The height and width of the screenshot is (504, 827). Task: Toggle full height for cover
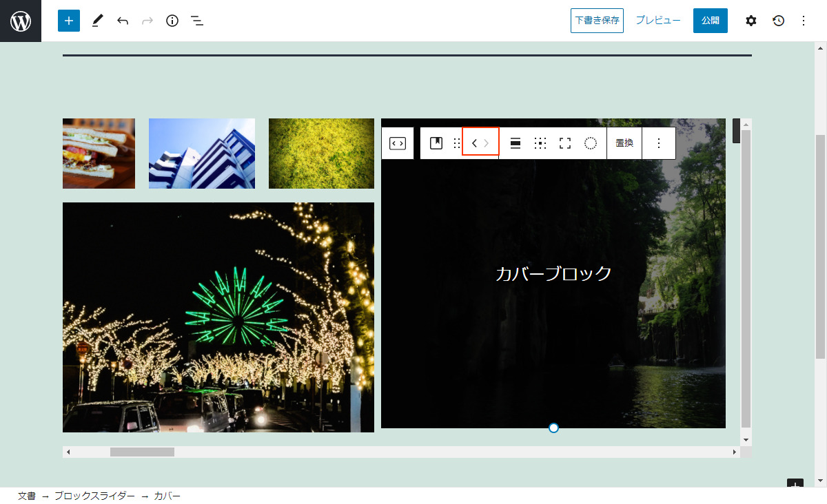pyautogui.click(x=565, y=143)
